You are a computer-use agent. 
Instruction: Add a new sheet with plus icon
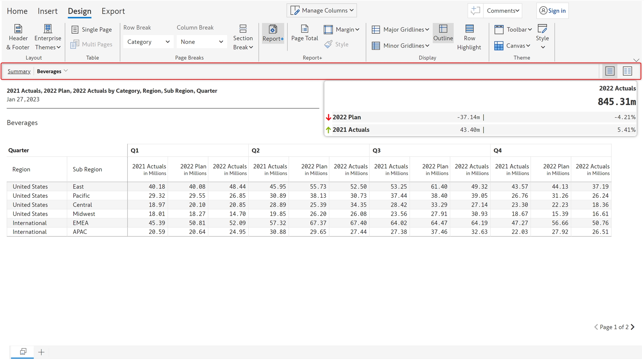(x=41, y=352)
